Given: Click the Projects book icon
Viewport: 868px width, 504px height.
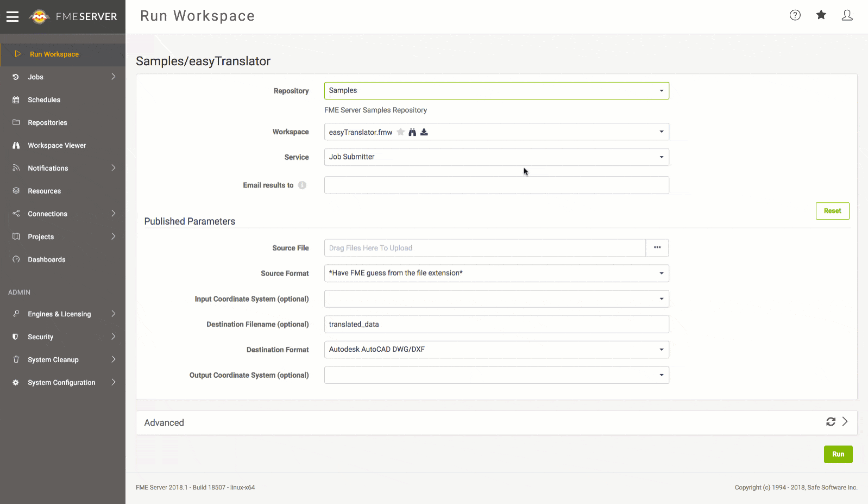Looking at the screenshot, I should [16, 237].
